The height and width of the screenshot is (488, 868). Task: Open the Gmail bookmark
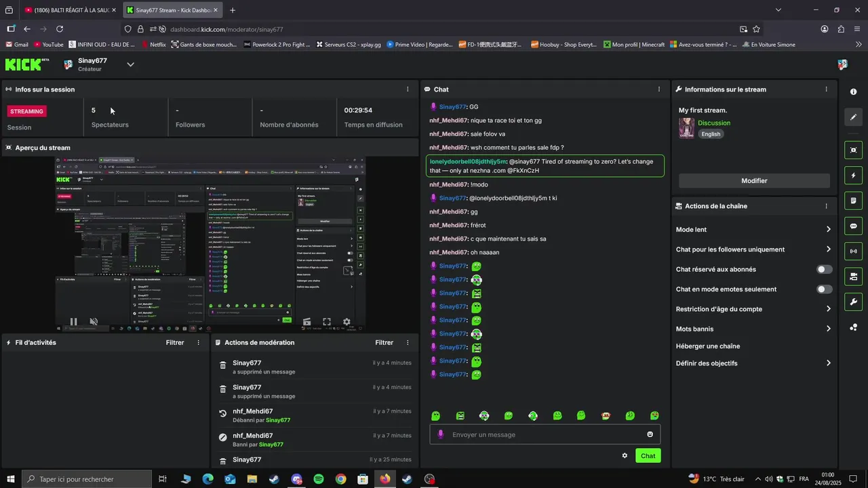16,45
